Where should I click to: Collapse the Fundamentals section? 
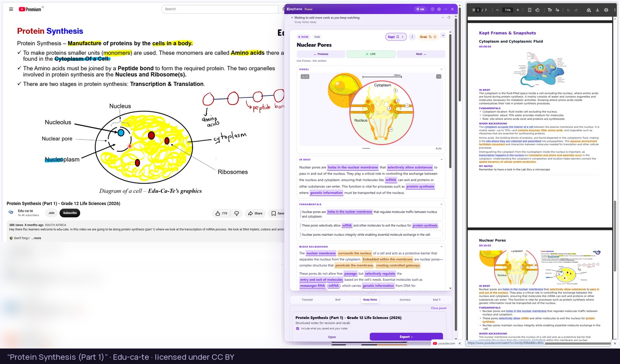pyautogui.click(x=441, y=204)
